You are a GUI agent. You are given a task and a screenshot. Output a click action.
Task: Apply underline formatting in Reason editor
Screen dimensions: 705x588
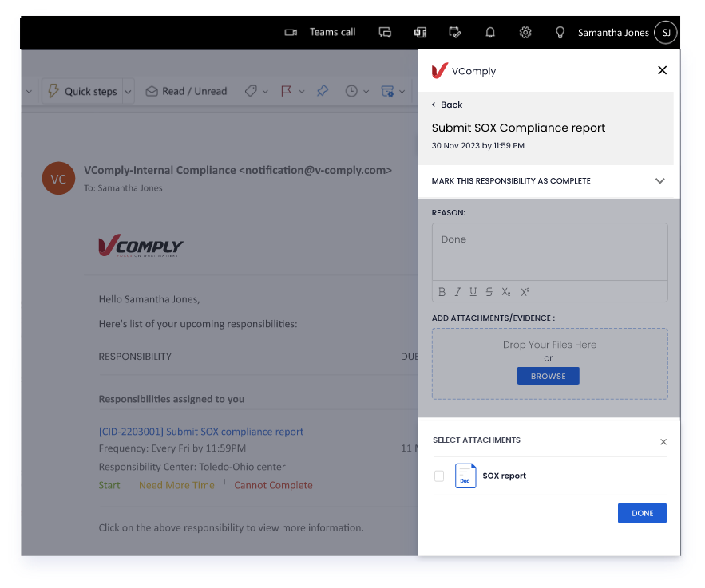[x=473, y=292]
